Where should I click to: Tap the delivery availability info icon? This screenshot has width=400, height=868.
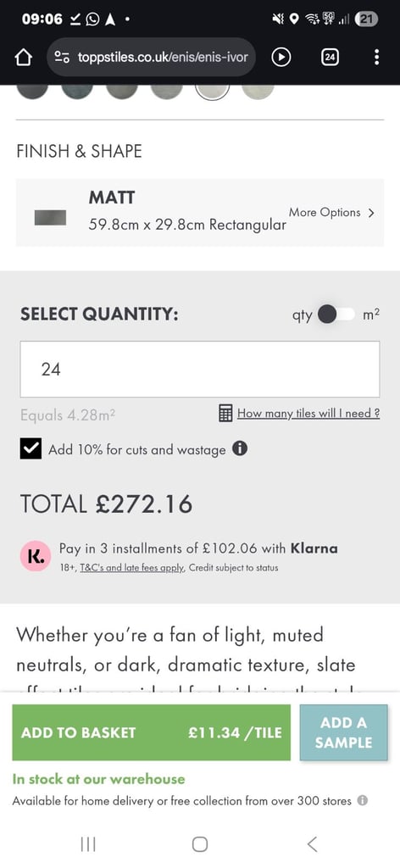(363, 800)
